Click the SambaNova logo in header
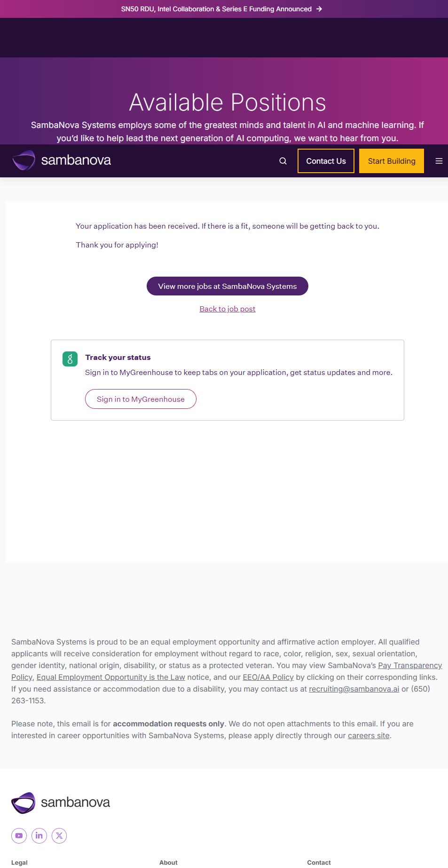448x868 pixels. tap(62, 160)
